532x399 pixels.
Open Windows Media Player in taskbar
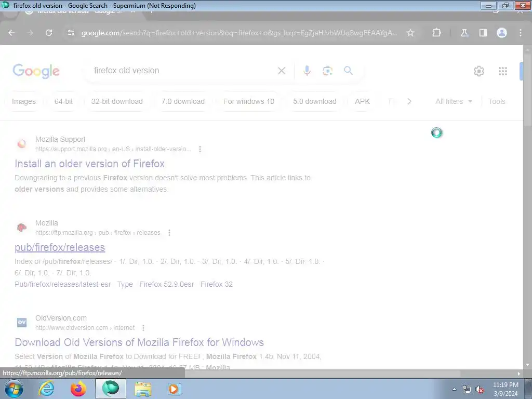[x=175, y=389]
